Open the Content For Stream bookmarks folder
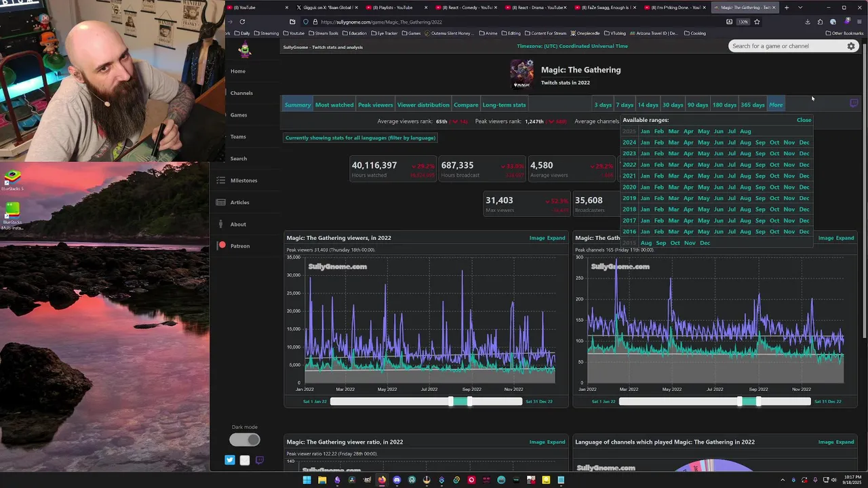Screen dimensions: 868x488 point(545,33)
